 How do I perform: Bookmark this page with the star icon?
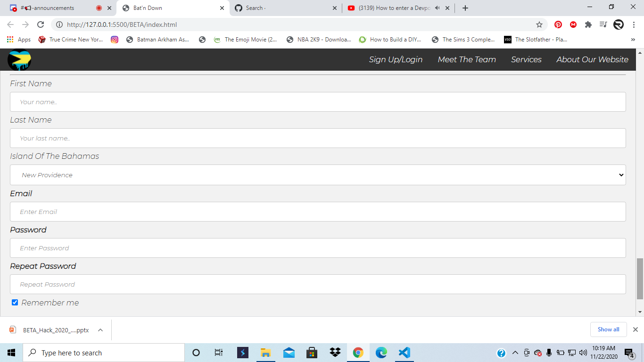539,25
